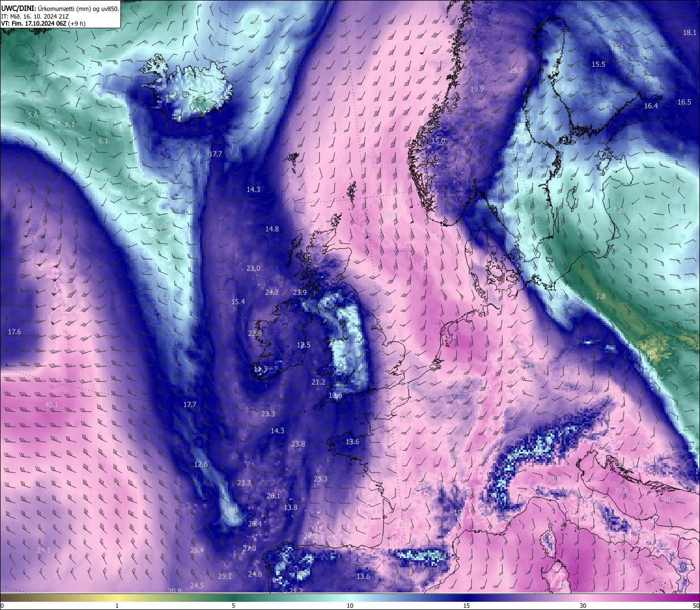Click the 23.0 value west of Scotland
The image size is (700, 610).
(253, 269)
